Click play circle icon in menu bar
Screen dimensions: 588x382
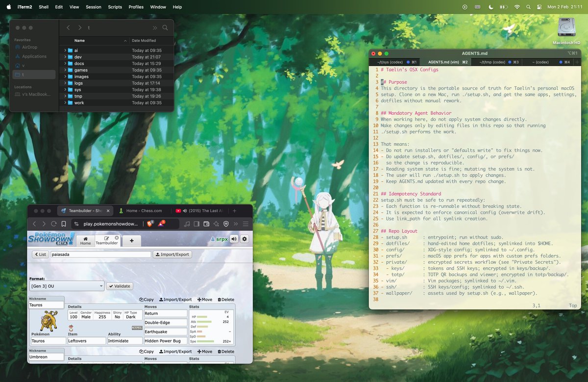coord(465,7)
